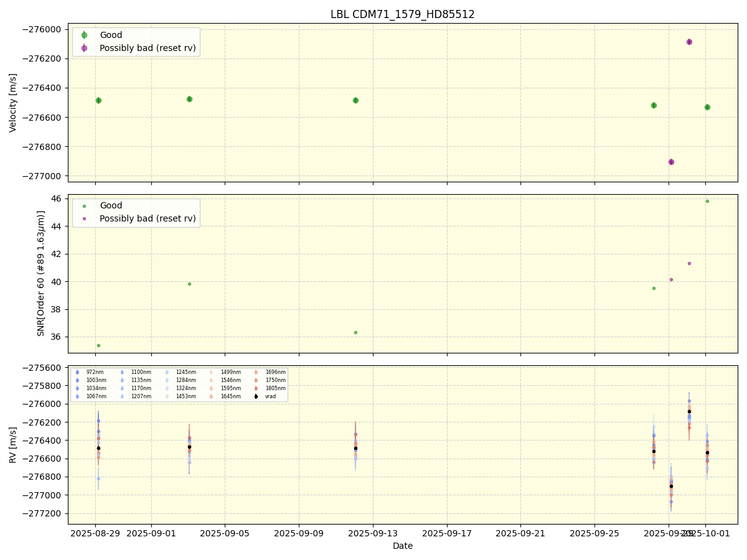Click the SNR[Order 60] y-axis label

coord(41,273)
